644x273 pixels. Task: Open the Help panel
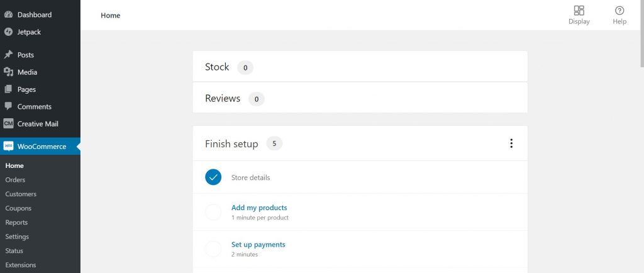coord(619,15)
